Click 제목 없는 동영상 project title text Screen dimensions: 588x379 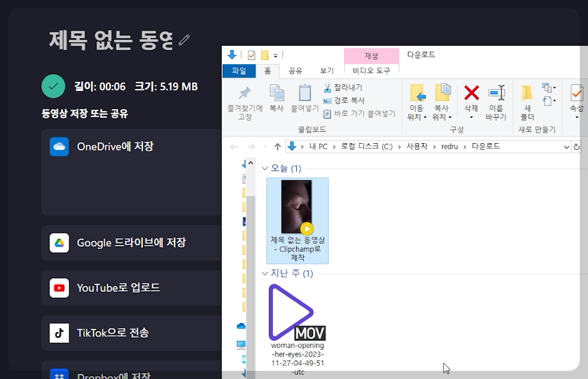coord(111,40)
